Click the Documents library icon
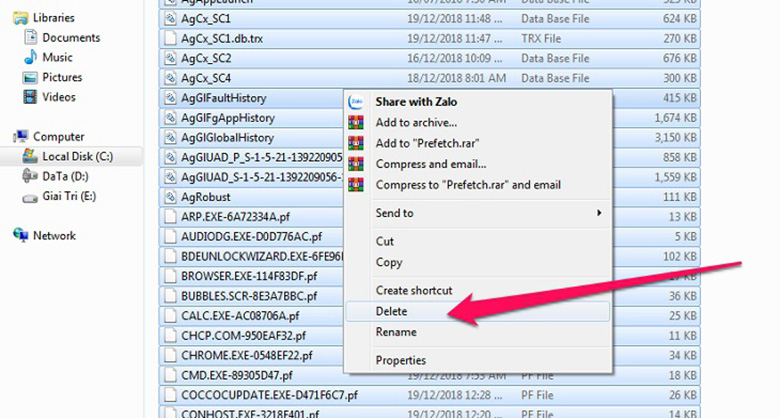Screen dimensions: 780x418 coord(31,37)
